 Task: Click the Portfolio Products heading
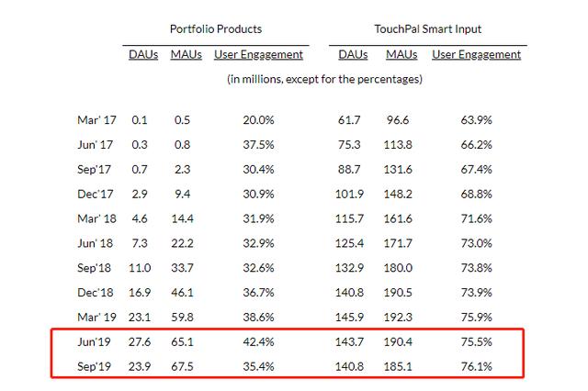pyautogui.click(x=216, y=29)
